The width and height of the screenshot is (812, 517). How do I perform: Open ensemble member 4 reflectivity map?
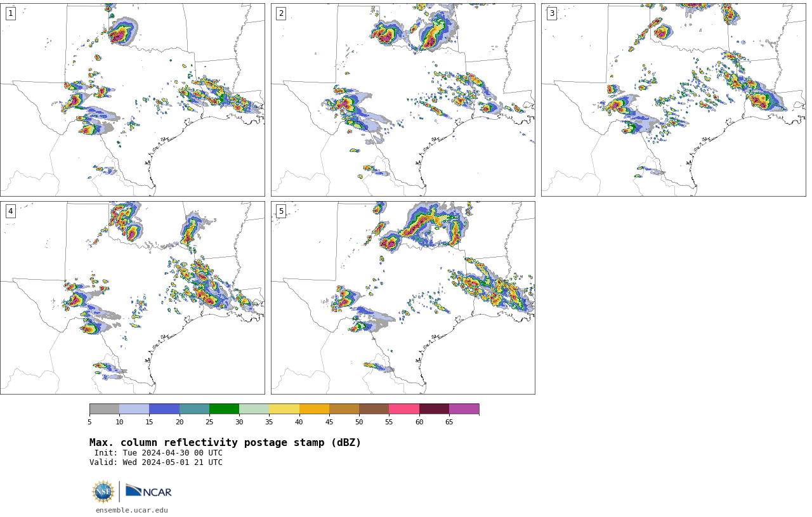(x=133, y=298)
